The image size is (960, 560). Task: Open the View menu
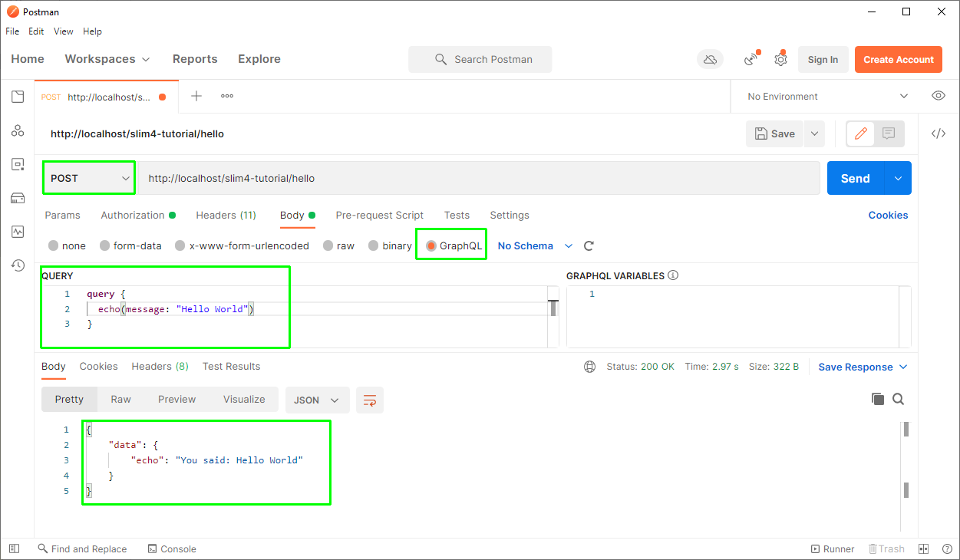coord(64,31)
